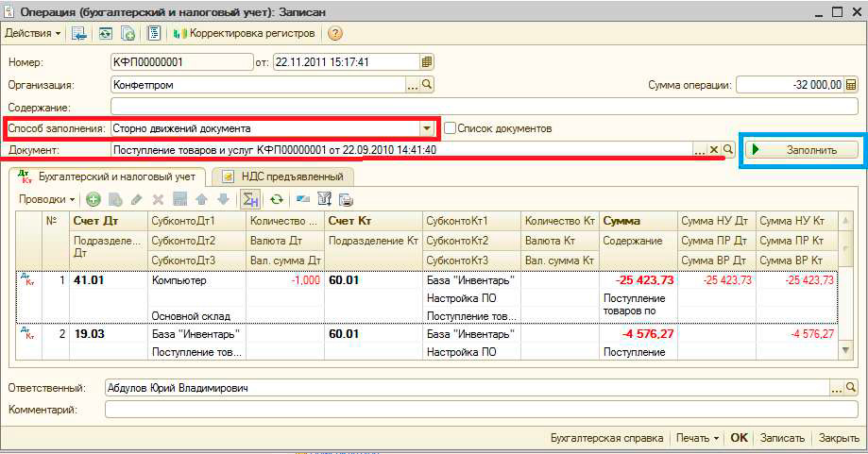Click the output list print icon
This screenshot has height=454, width=868.
[x=346, y=199]
